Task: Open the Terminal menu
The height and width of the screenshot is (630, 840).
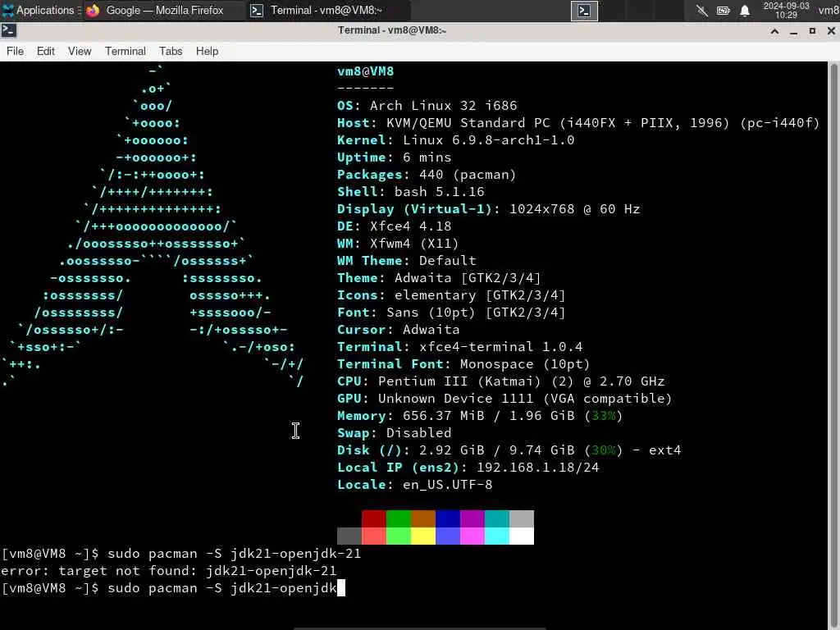Action: (x=126, y=51)
